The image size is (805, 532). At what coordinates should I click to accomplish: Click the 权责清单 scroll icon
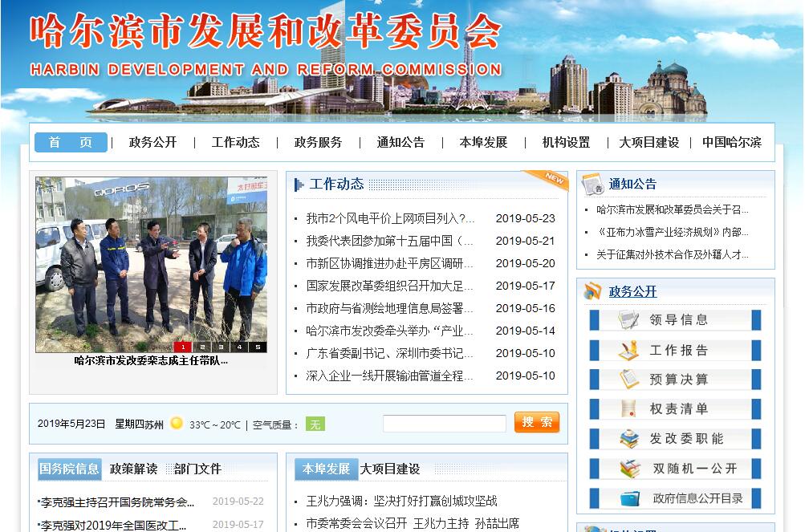tap(628, 408)
